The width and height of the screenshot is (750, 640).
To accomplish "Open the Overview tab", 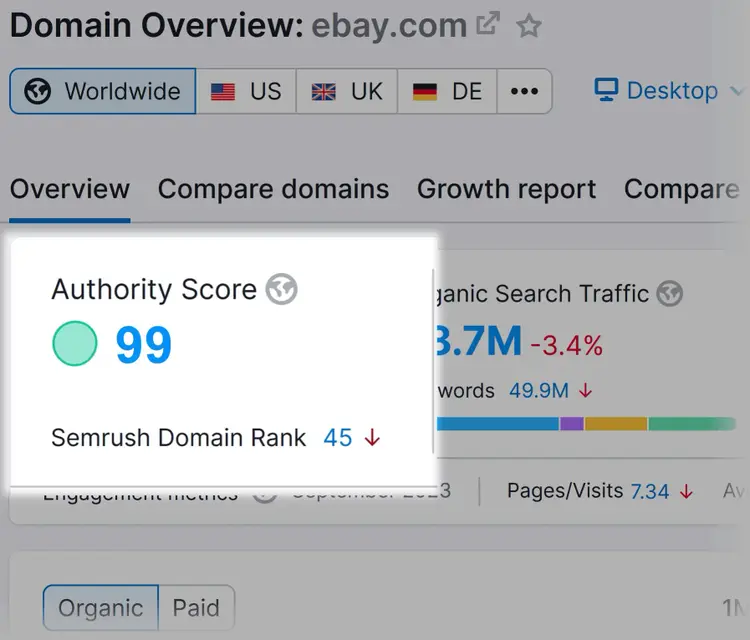I will point(70,189).
